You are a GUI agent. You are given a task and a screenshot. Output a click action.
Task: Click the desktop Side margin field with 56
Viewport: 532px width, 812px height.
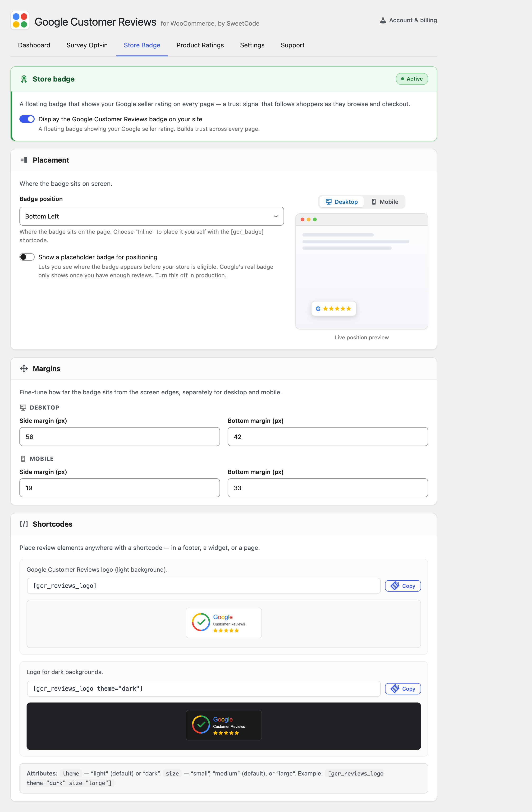(119, 436)
